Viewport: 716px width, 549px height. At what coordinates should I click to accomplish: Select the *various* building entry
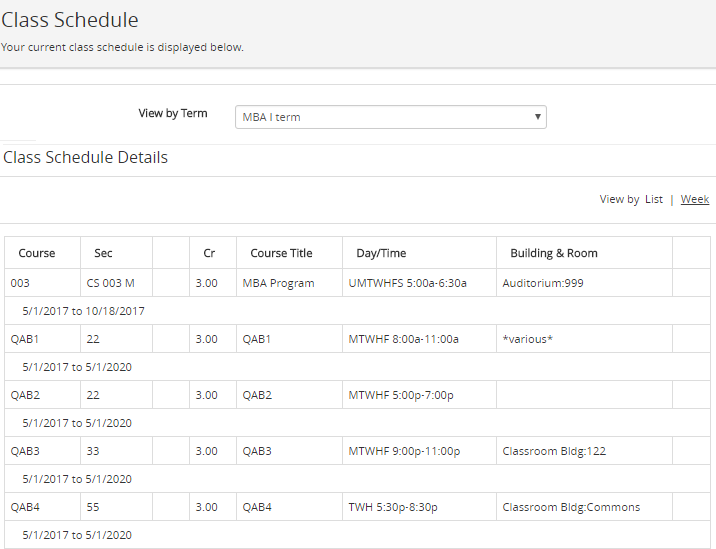[x=527, y=339]
